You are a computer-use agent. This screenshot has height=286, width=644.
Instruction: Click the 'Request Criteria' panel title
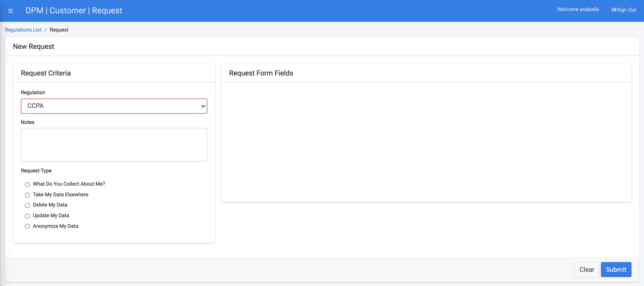[x=46, y=73]
